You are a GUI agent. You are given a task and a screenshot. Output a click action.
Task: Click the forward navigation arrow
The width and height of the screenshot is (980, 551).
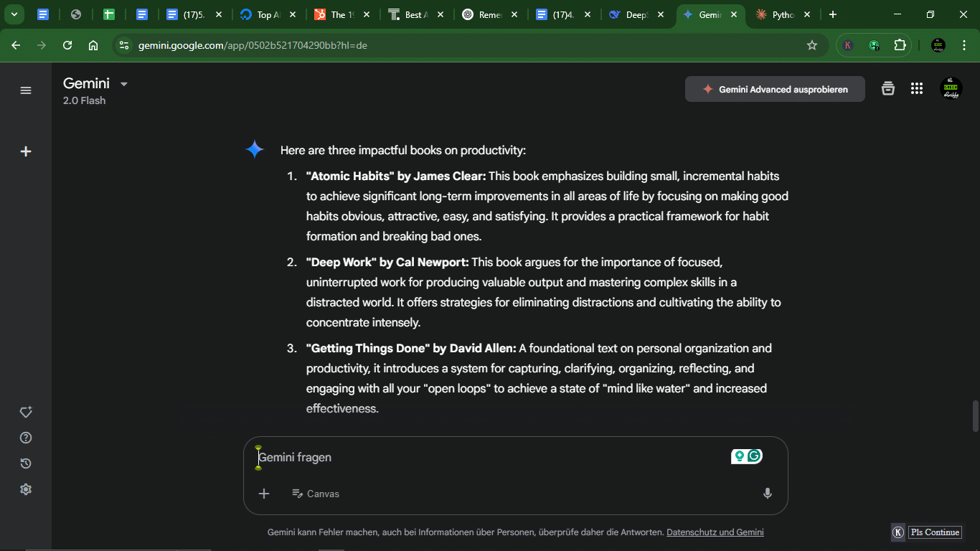pyautogui.click(x=42, y=45)
